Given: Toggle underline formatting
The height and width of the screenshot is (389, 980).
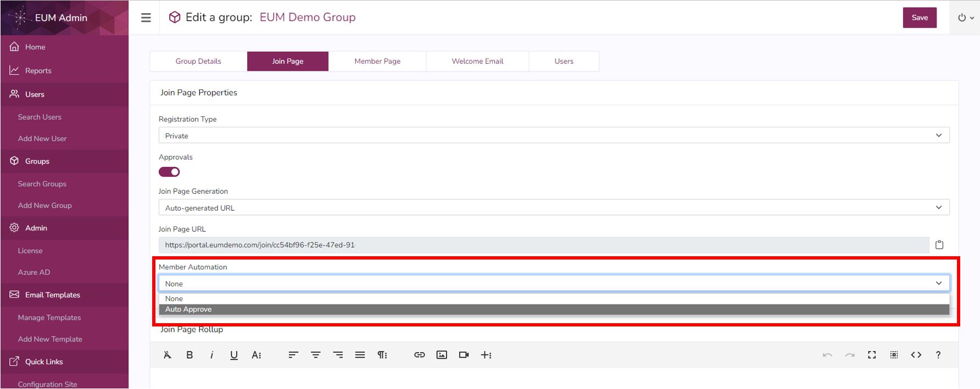Looking at the screenshot, I should 234,355.
